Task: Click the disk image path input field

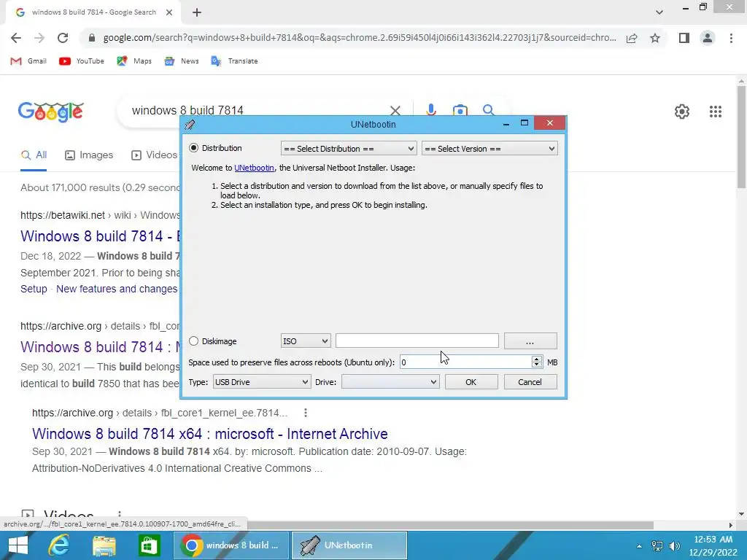Action: pyautogui.click(x=417, y=341)
